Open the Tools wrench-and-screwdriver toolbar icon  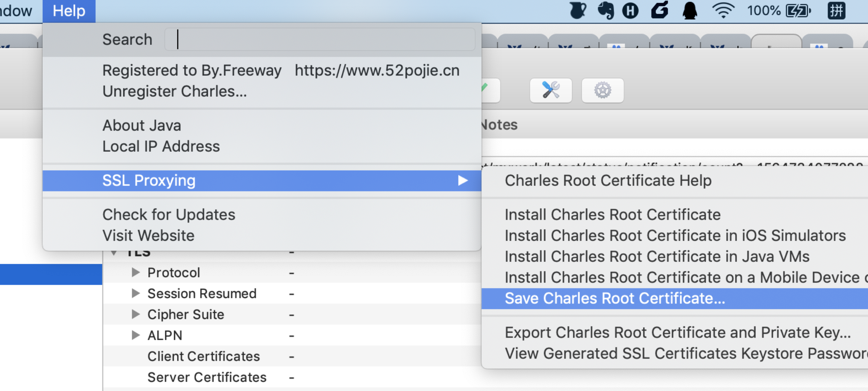551,90
